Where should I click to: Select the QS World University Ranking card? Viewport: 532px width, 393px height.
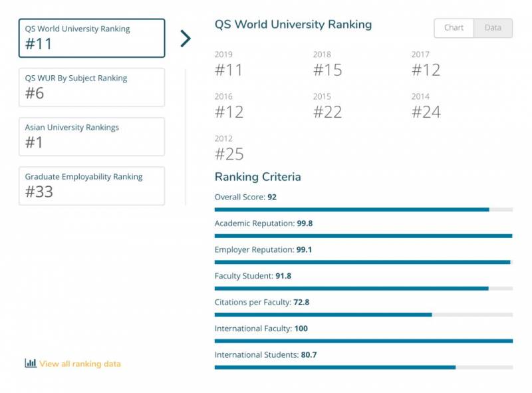tap(92, 38)
